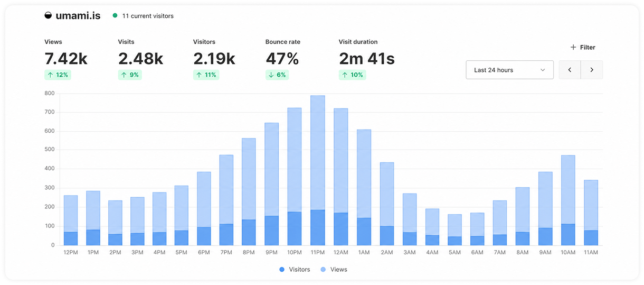Click the umami half-circle logo icon
Image resolution: width=644 pixels, height=285 pixels.
click(49, 15)
